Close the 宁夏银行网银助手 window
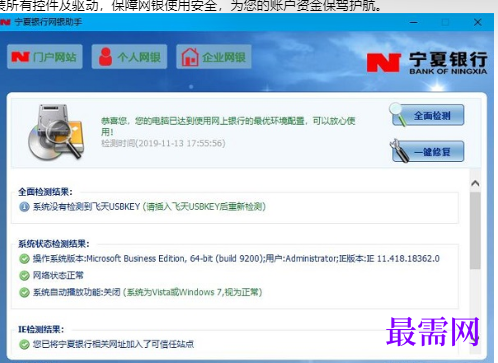The width and height of the screenshot is (498, 363). [x=477, y=22]
